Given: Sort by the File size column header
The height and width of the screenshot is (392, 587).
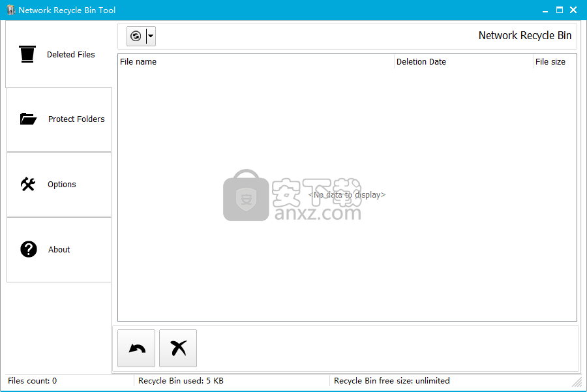Looking at the screenshot, I should pyautogui.click(x=555, y=62).
